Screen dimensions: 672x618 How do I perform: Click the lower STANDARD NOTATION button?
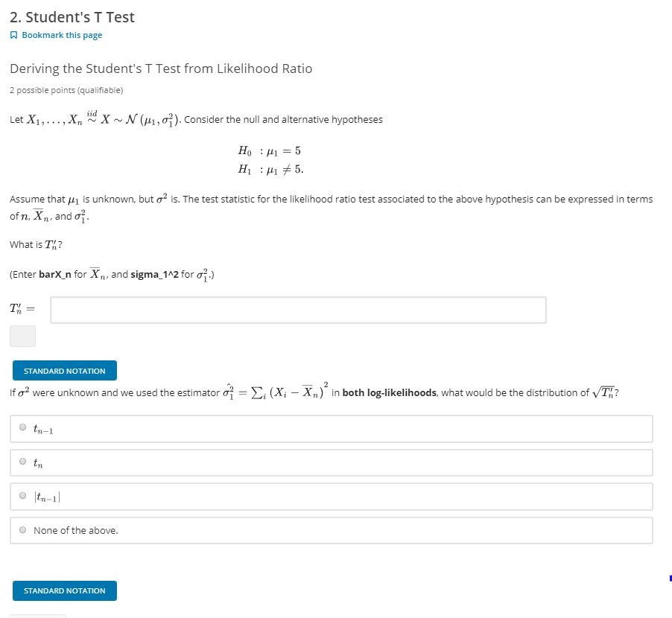point(65,590)
